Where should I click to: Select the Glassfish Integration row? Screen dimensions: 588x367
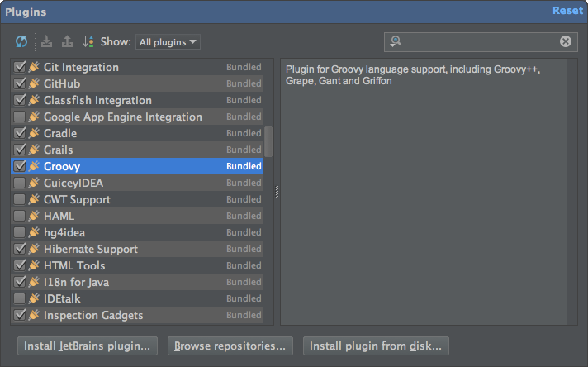137,100
